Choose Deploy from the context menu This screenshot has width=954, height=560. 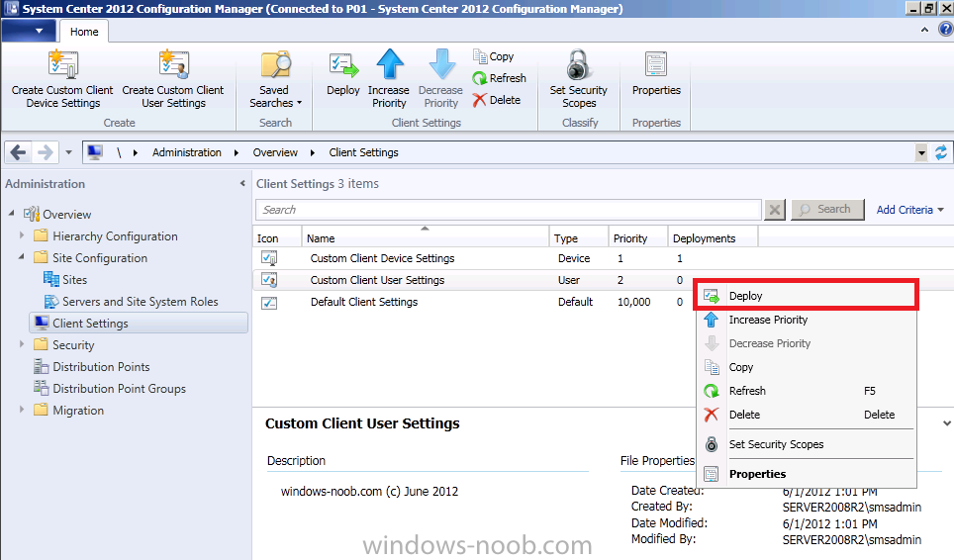(x=806, y=296)
